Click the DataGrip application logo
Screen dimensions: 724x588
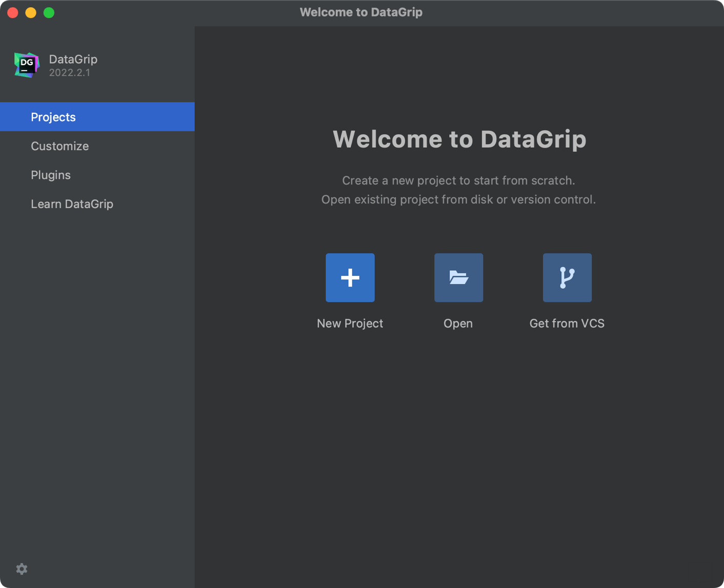coord(27,65)
